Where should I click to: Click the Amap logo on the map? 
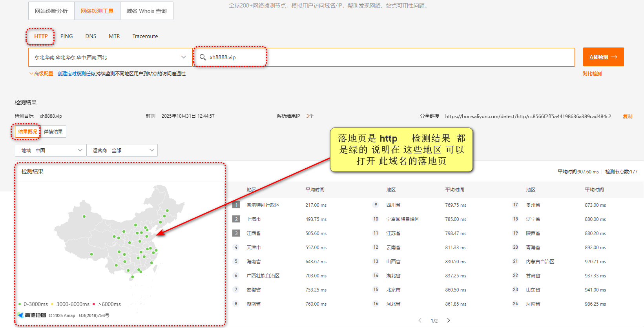click(32, 315)
